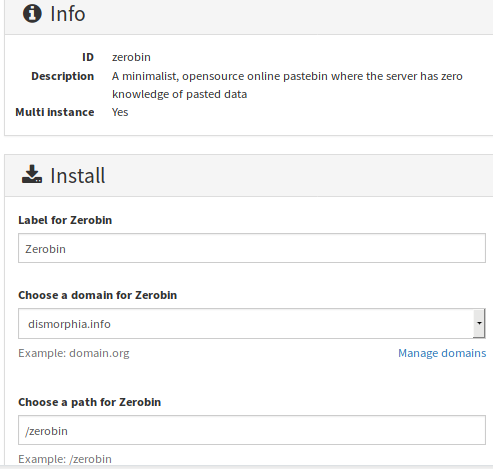Click the Label for Zerobin field label
Viewport: 493px width, 469px height.
[x=65, y=220]
